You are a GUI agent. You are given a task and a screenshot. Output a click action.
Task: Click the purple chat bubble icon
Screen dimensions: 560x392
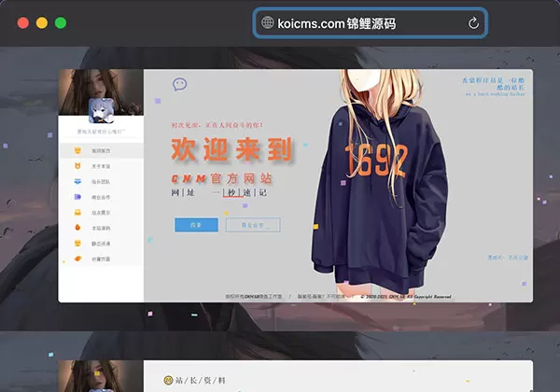point(180,84)
